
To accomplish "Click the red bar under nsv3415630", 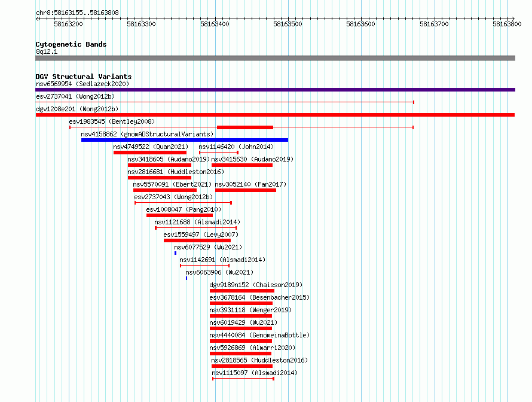I will (x=242, y=165).
